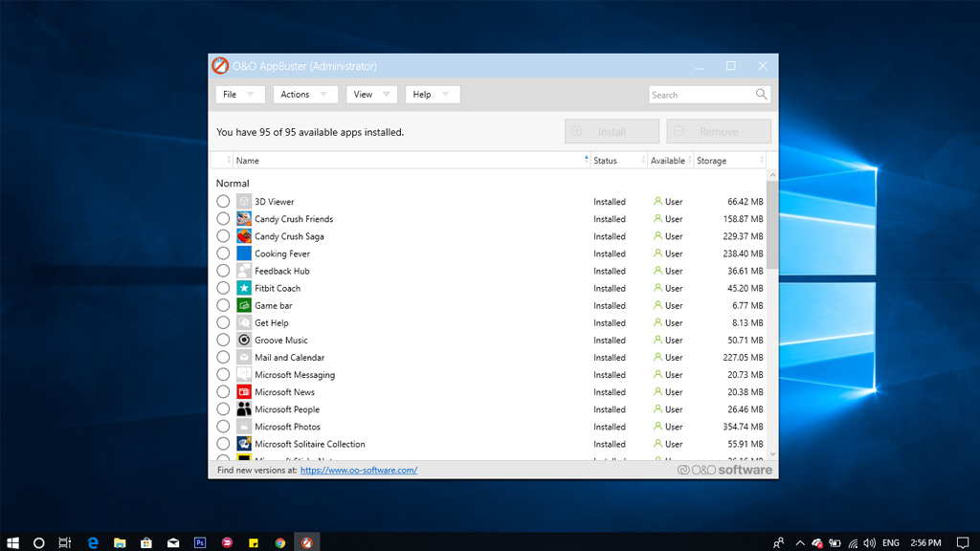This screenshot has width=980, height=551.
Task: Click the Fitbit Coach star icon
Action: [244, 288]
